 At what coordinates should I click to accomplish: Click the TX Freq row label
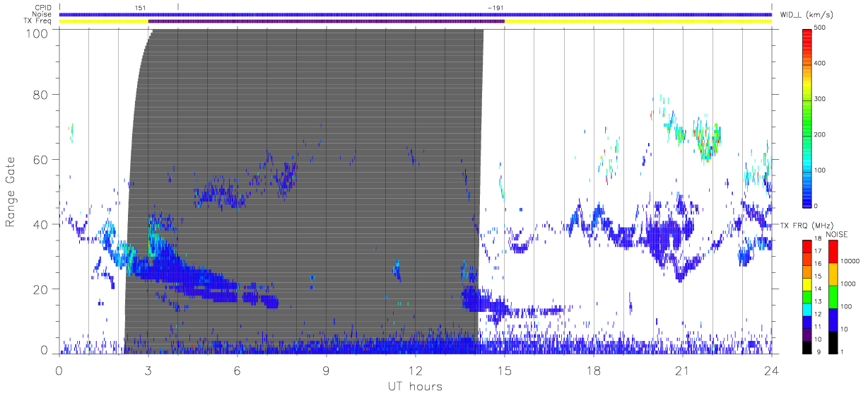tap(37, 21)
